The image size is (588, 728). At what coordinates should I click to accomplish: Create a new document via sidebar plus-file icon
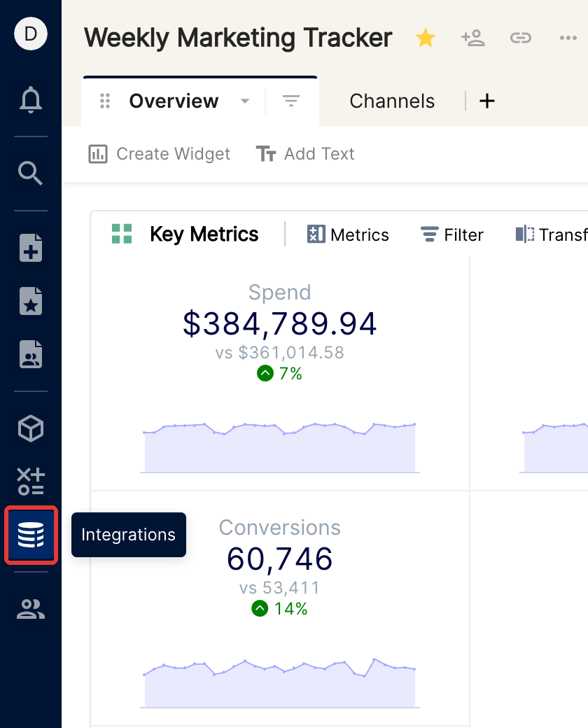31,248
